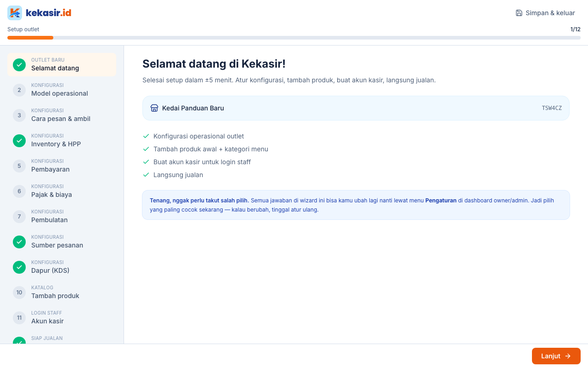The height and width of the screenshot is (368, 588).
Task: Click the green check icon for Inventory & HPP
Action: click(x=19, y=140)
